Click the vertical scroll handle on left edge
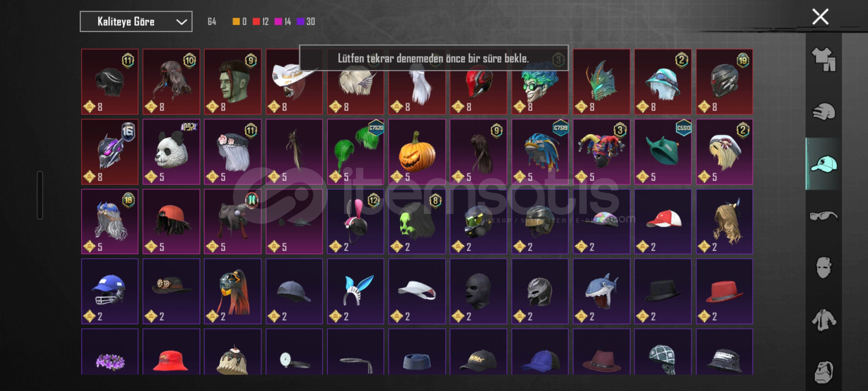Image resolution: width=868 pixels, height=391 pixels. [x=40, y=195]
